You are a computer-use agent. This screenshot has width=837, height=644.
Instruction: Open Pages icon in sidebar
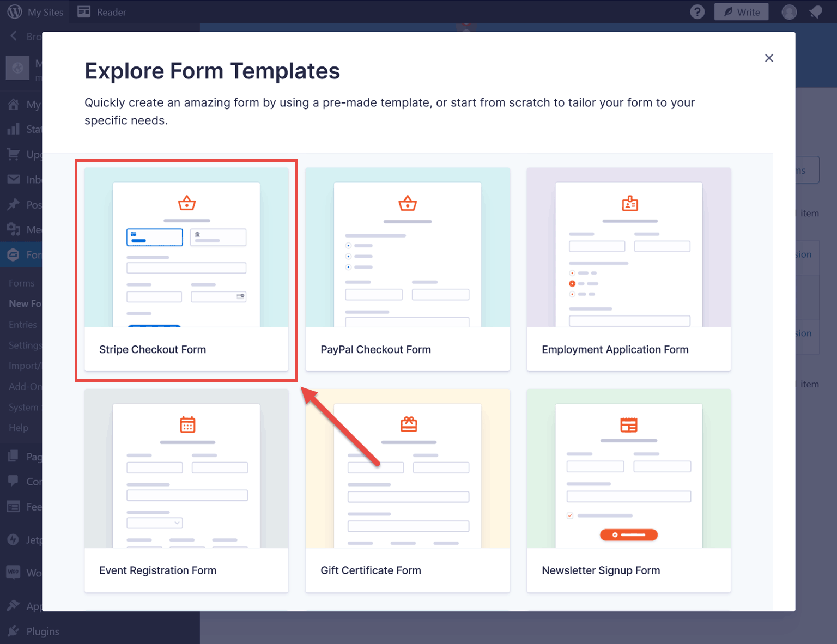(x=14, y=457)
